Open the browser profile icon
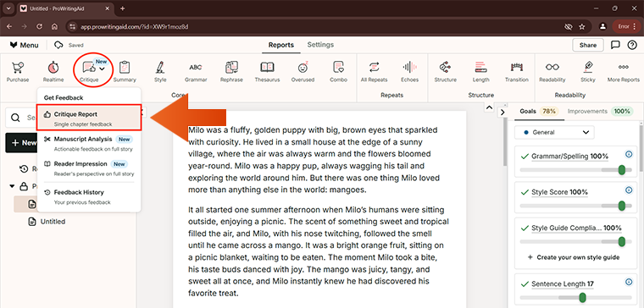Image resolution: width=644 pixels, height=308 pixels. click(x=602, y=27)
